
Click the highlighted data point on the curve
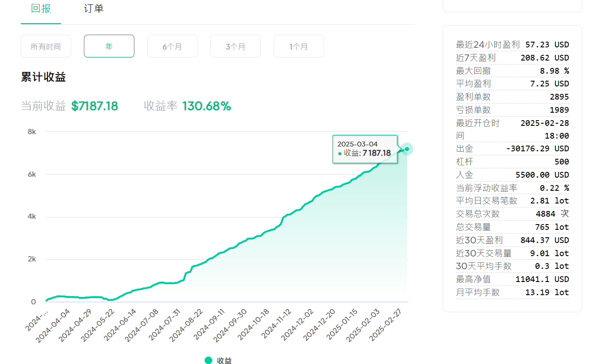(407, 149)
